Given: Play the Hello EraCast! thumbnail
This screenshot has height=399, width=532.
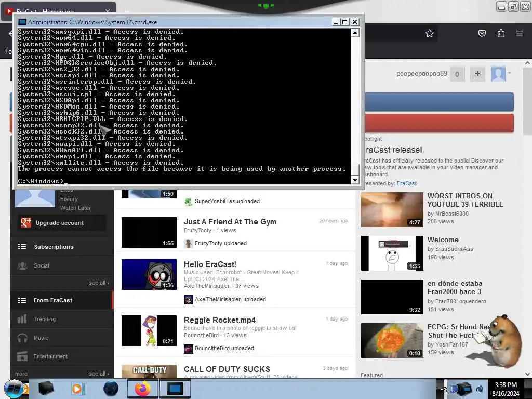Looking at the screenshot, I should click(149, 274).
